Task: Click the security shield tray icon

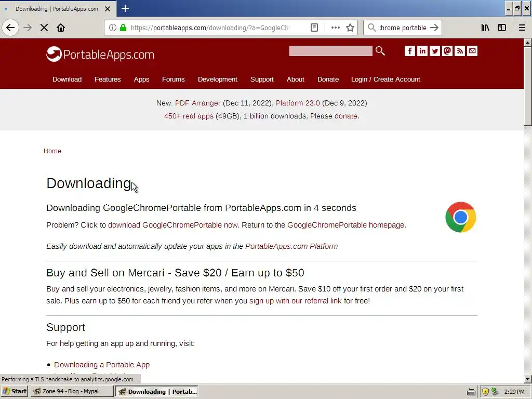Action: tap(486, 392)
